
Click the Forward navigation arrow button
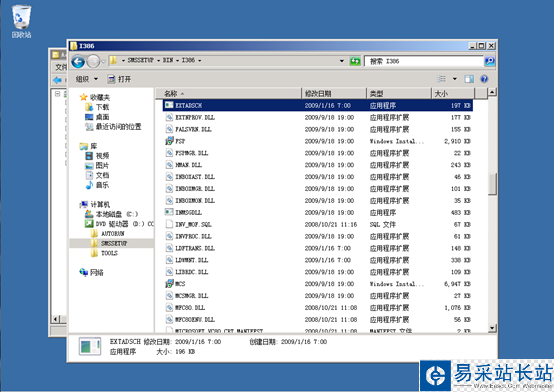93,62
